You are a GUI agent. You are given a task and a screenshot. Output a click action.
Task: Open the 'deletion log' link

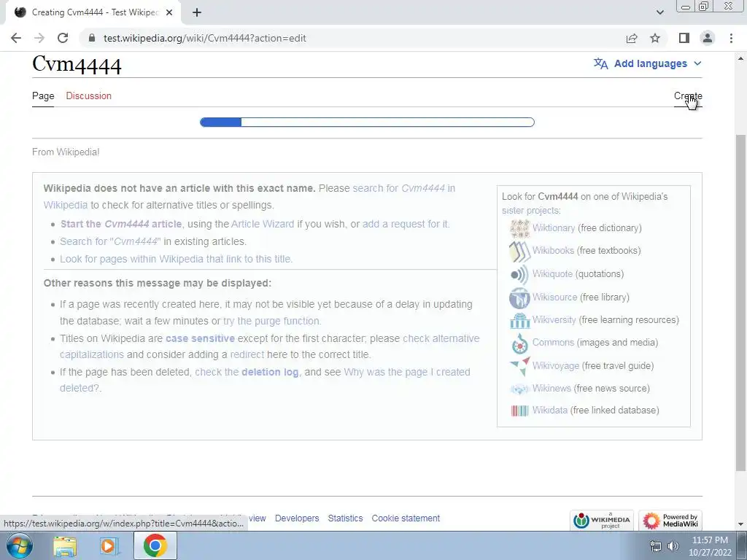click(270, 372)
